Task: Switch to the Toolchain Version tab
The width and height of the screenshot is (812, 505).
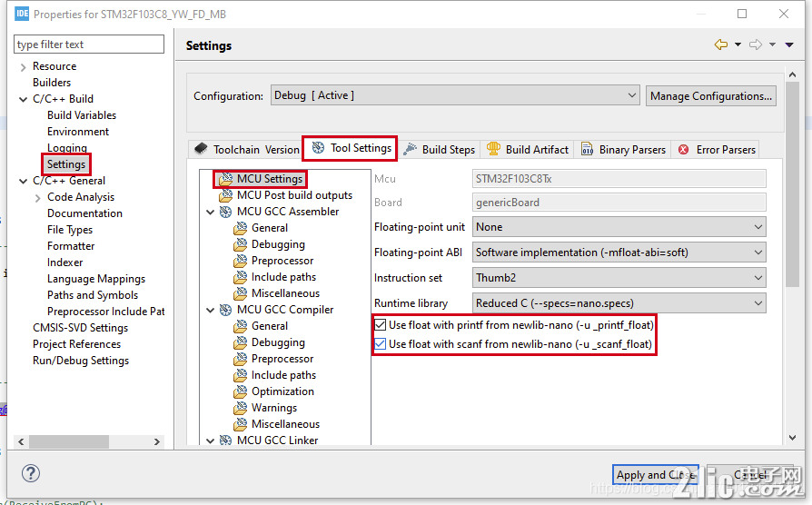Action: 246,149
